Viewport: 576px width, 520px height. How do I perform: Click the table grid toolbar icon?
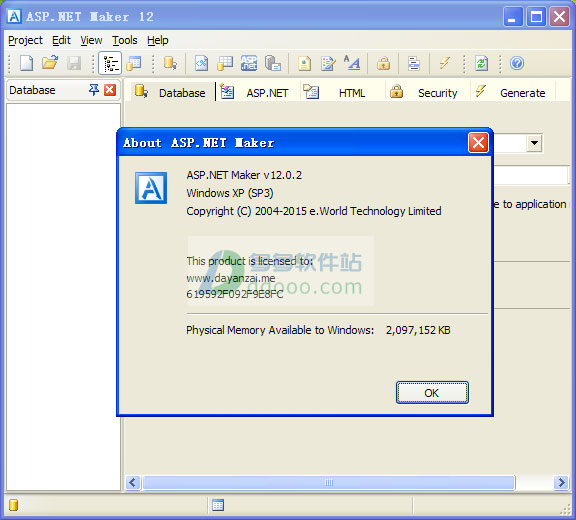pos(225,63)
